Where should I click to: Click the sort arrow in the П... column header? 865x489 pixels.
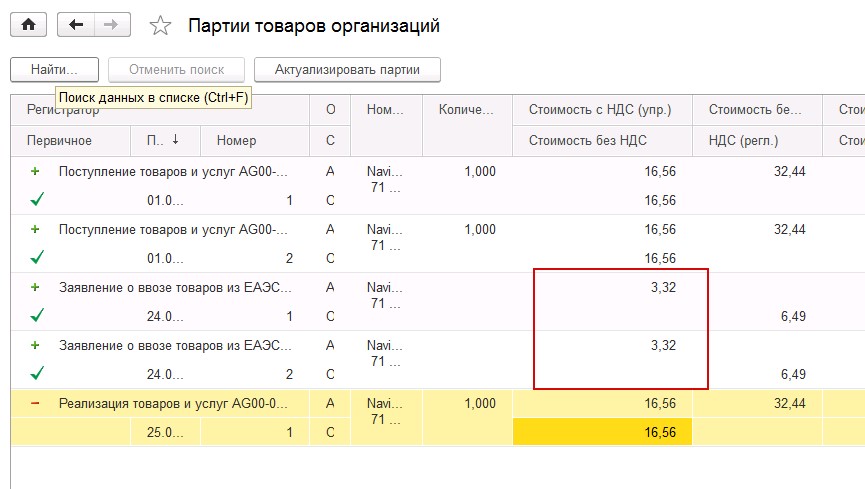(177, 140)
